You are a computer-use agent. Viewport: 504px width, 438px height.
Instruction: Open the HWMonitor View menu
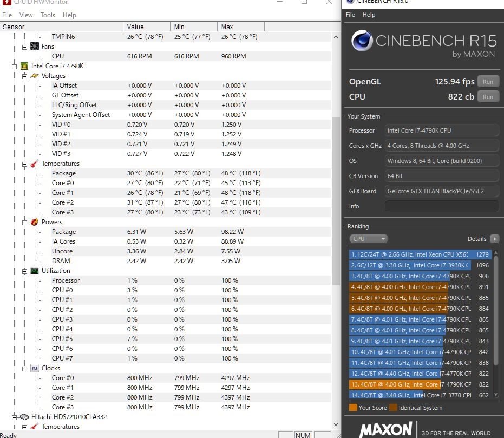pyautogui.click(x=26, y=15)
